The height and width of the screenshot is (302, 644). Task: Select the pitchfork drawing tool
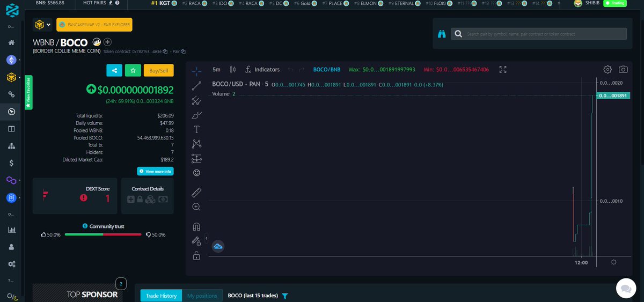(196, 100)
